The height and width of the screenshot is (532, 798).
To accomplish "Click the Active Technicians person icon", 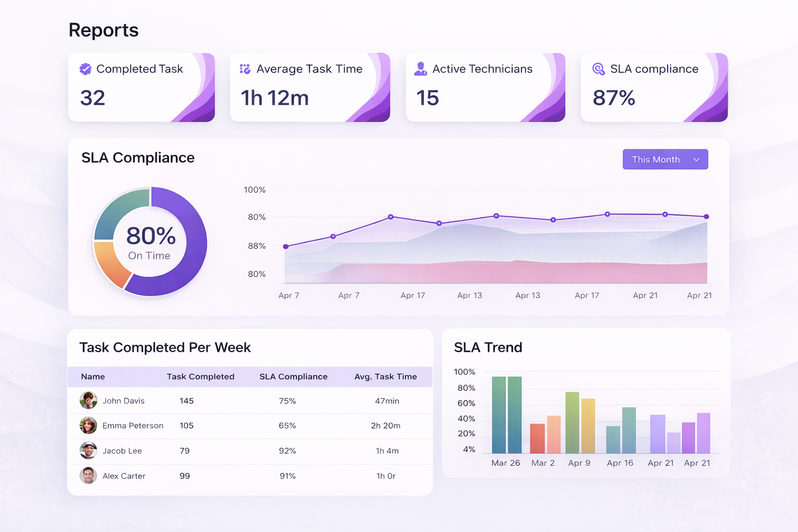I will (420, 69).
